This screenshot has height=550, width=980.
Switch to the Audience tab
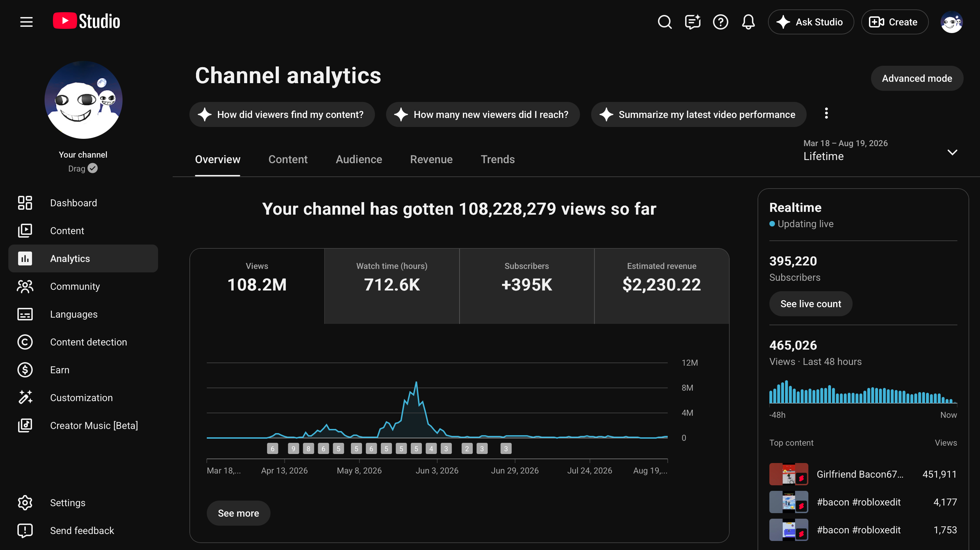click(358, 159)
